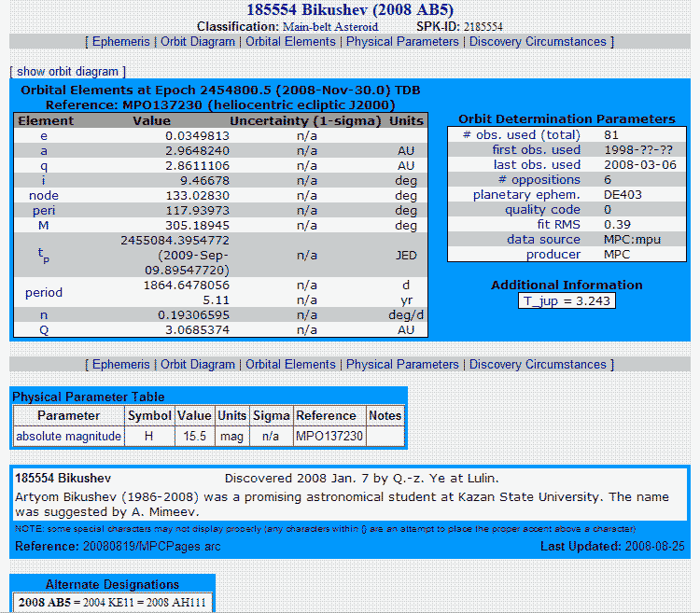Open Discovery Circumstances in the header navigation

pyautogui.click(x=537, y=42)
